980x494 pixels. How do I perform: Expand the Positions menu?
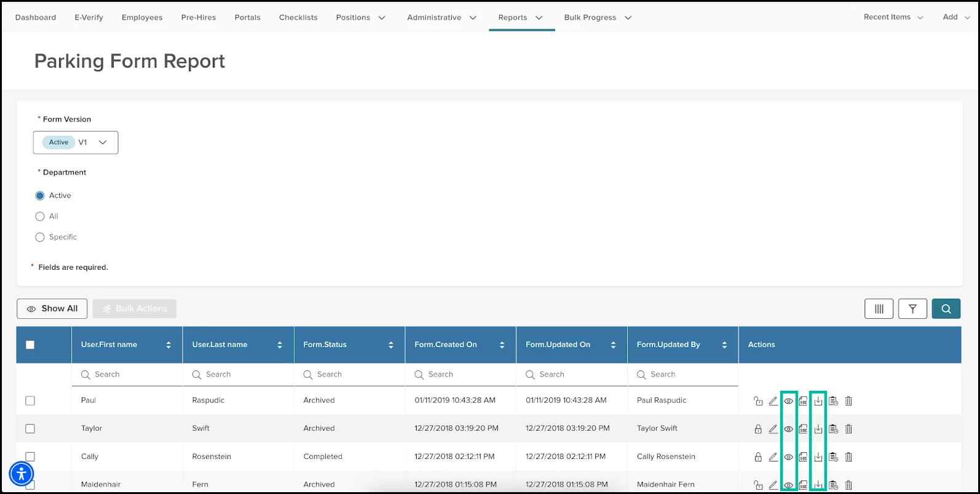coord(361,17)
